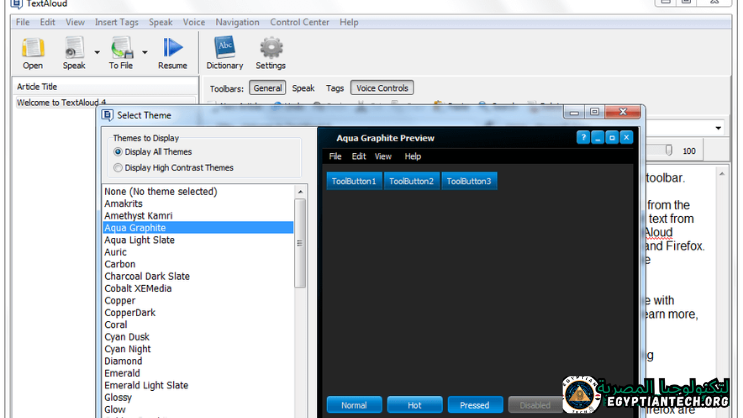This screenshot has height=418, width=743.
Task: Click the TextAloud app icon in title bar
Action: pos(15,4)
